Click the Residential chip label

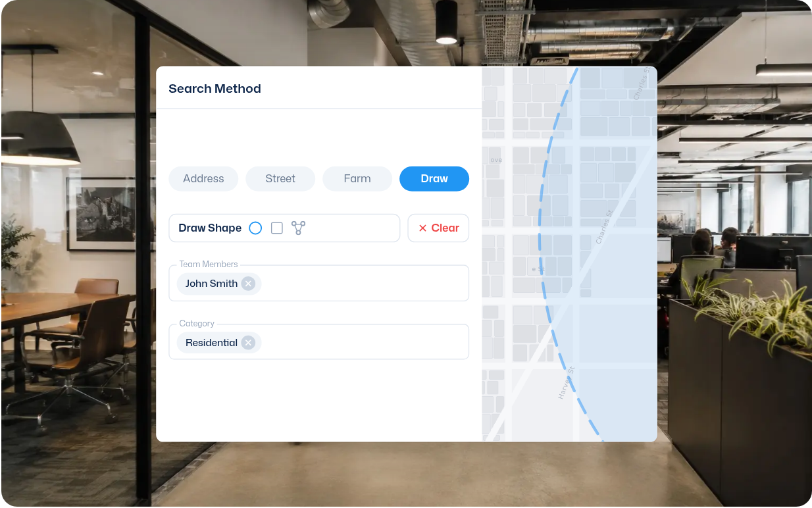point(211,343)
